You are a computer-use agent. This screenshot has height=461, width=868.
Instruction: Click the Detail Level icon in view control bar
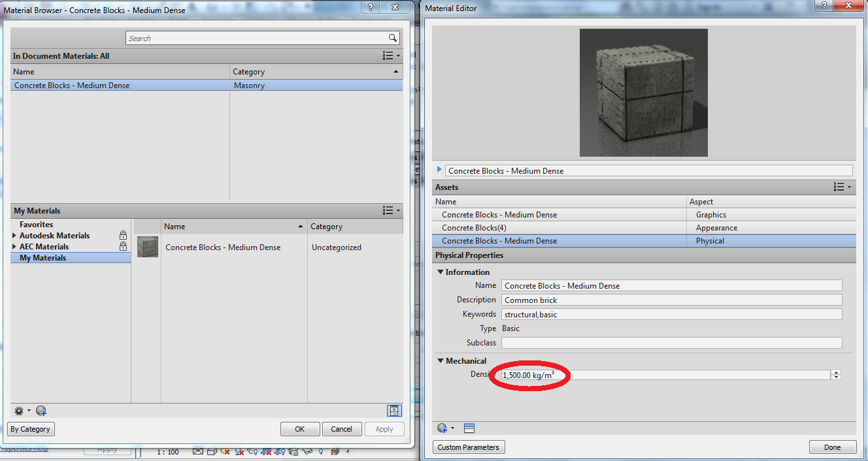(x=198, y=452)
